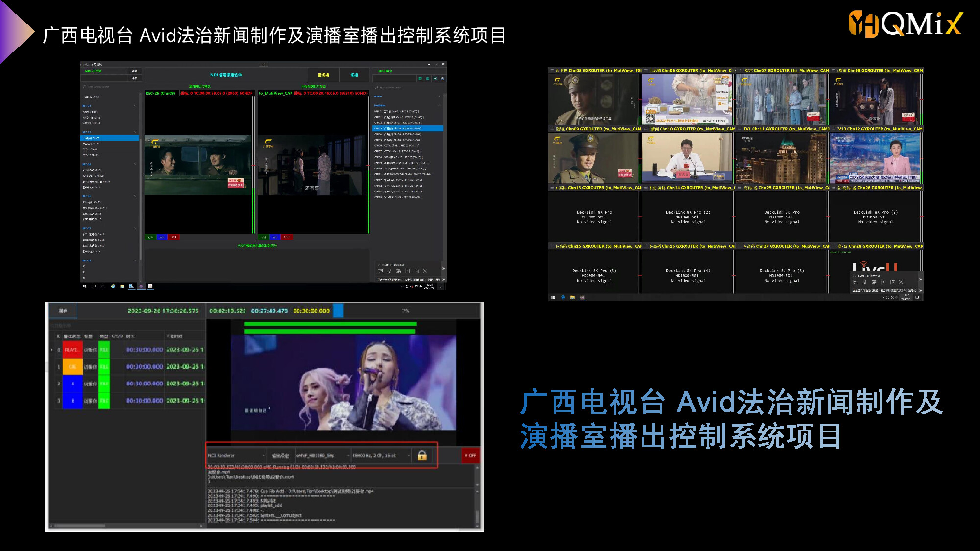Select orange CUE status playlist row 1
Screen dimensions: 980x551
coord(73,367)
